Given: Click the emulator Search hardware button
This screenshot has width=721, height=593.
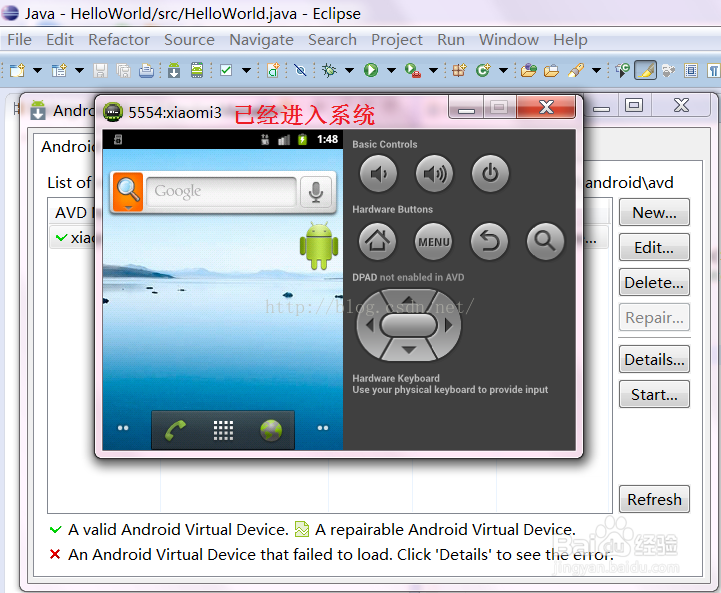Looking at the screenshot, I should (x=545, y=241).
